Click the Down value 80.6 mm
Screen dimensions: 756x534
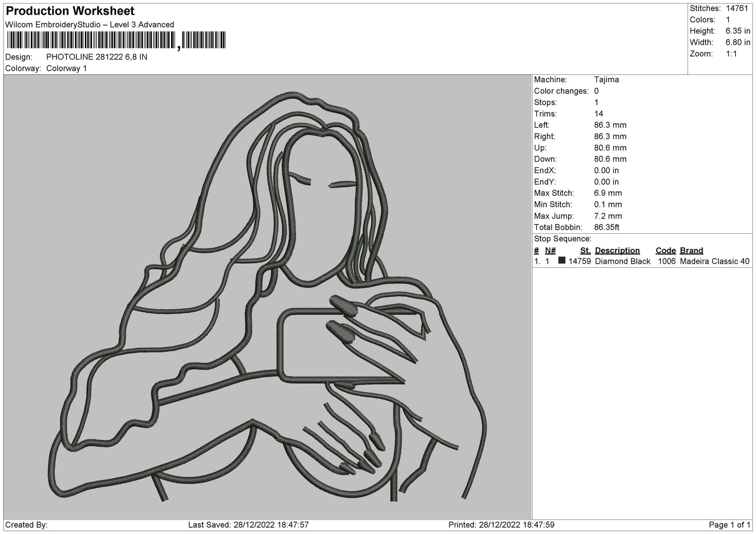[610, 159]
